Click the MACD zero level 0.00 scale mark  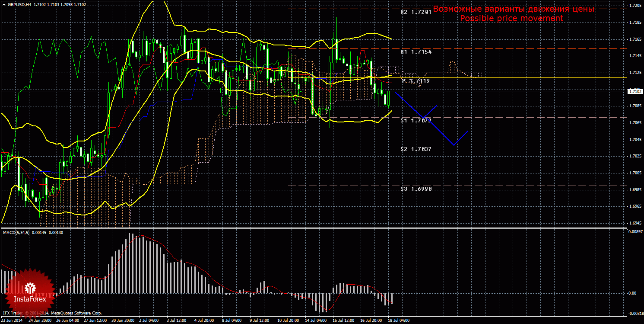click(633, 293)
